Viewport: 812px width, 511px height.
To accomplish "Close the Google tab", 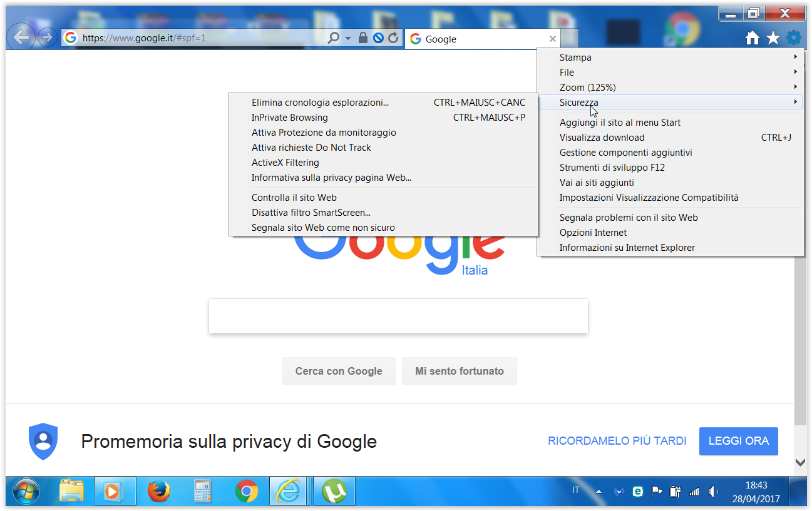I will 552,39.
